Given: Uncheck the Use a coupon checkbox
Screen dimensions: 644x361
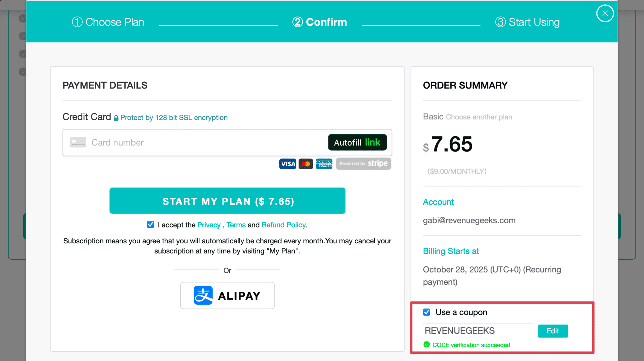Looking at the screenshot, I should [x=427, y=312].
